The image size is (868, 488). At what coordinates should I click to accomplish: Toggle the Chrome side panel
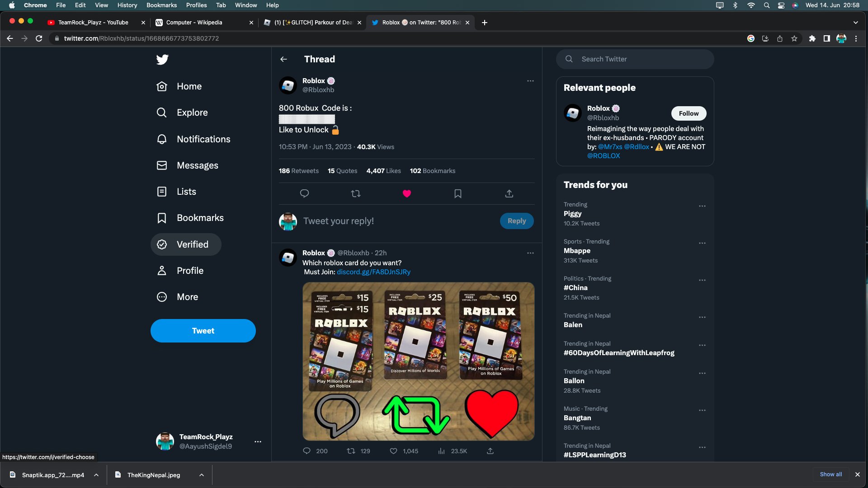(x=826, y=38)
